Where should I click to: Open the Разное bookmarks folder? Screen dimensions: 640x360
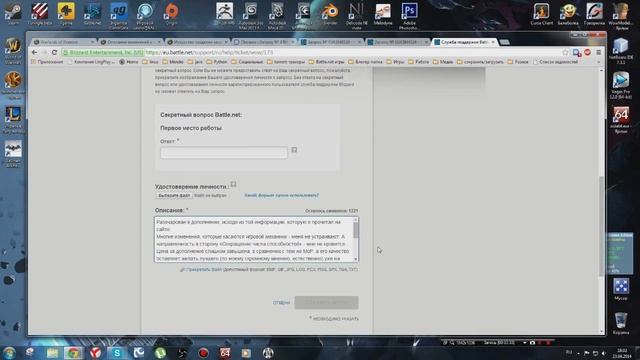click(518, 62)
